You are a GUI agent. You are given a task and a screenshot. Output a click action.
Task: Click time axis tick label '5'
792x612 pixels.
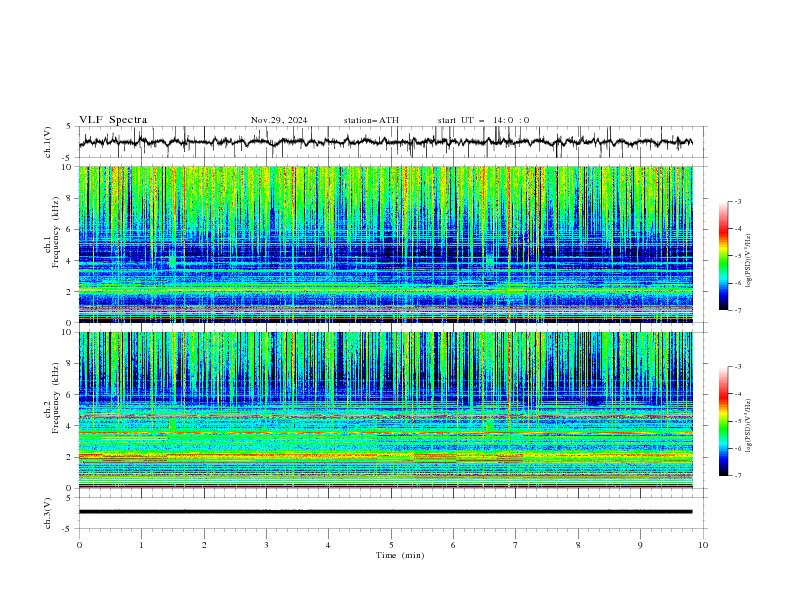click(391, 545)
